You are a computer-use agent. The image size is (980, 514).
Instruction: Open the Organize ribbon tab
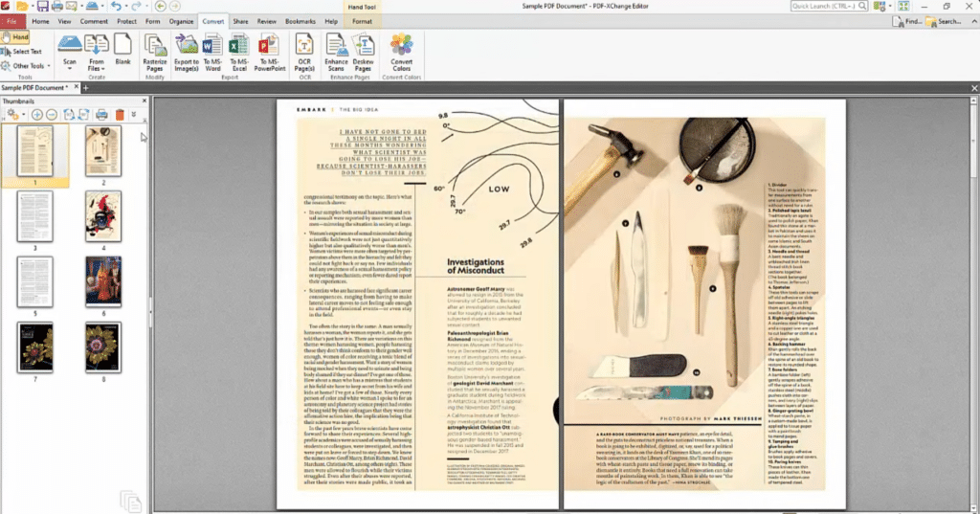(x=181, y=20)
